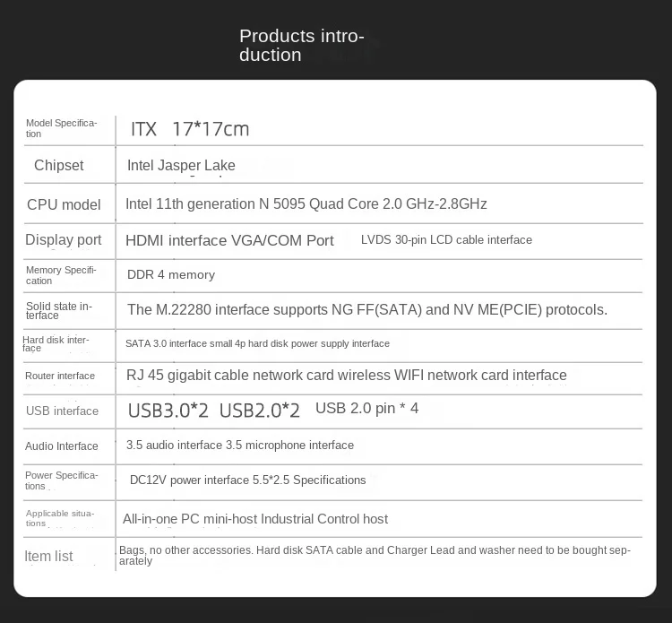Select the CPU model label
This screenshot has width=672, height=623.
64,204
